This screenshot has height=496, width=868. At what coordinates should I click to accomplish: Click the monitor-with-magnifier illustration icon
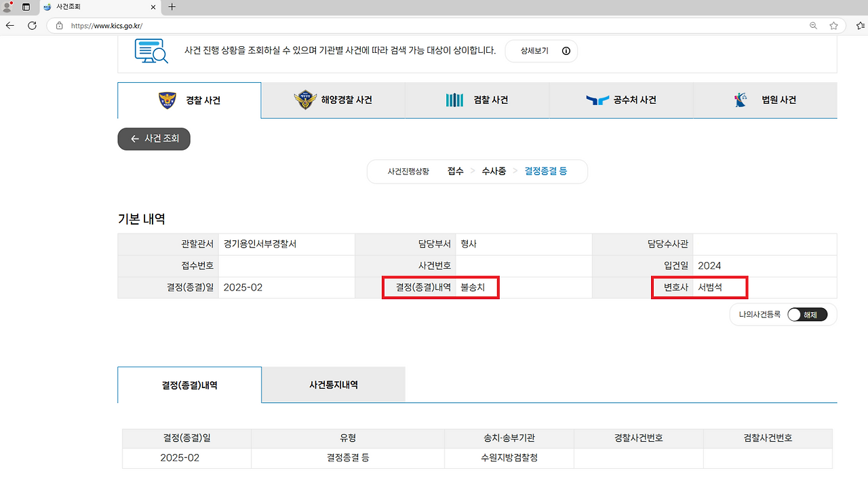click(x=151, y=50)
